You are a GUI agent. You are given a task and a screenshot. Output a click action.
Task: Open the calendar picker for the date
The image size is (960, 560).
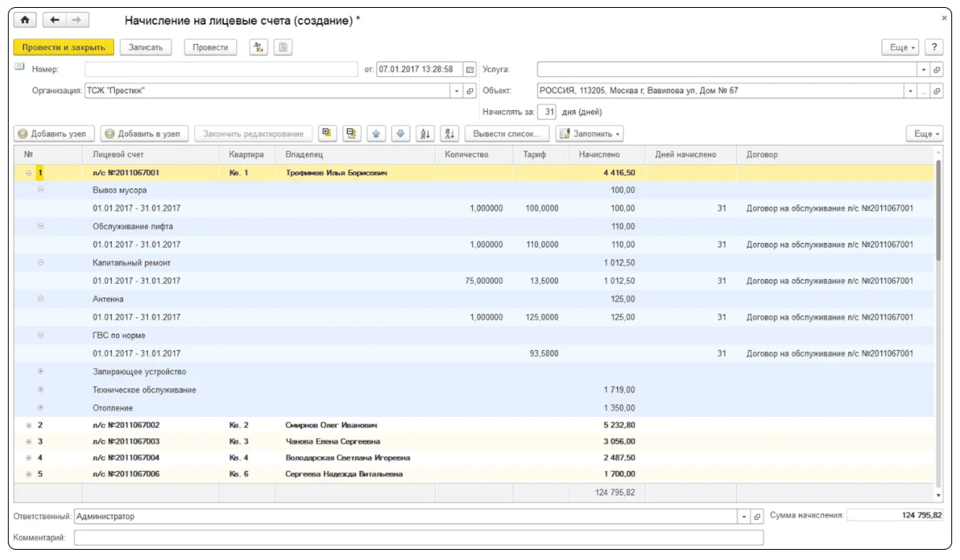coord(471,69)
